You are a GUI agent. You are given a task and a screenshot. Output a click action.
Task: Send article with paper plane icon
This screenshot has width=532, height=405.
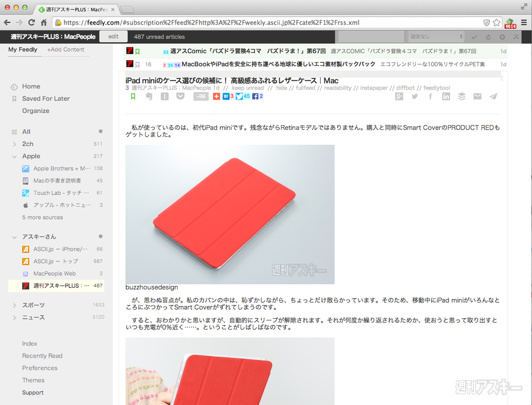point(493,96)
